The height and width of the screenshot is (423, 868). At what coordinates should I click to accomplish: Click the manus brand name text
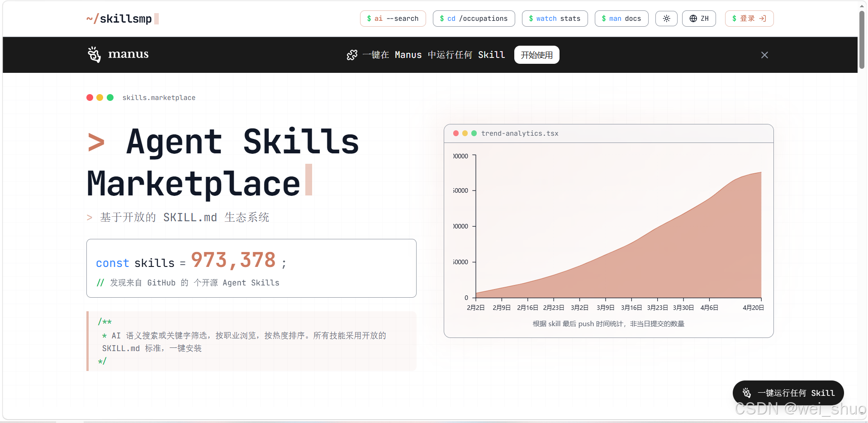coord(128,54)
